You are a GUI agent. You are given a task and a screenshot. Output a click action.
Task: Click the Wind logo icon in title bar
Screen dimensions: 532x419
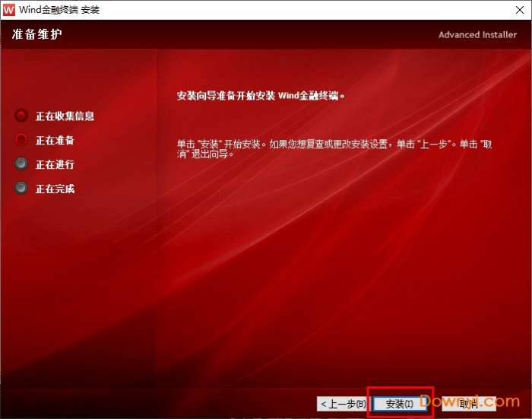click(x=9, y=10)
